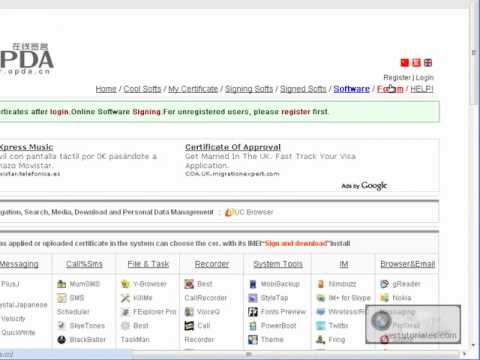Open the System Tools category heading
The image size is (480, 360).
(x=278, y=264)
